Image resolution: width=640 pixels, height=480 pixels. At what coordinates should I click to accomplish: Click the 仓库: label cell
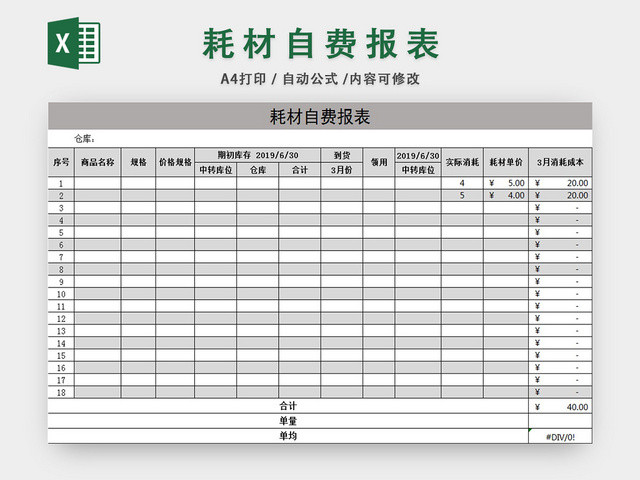click(84, 139)
